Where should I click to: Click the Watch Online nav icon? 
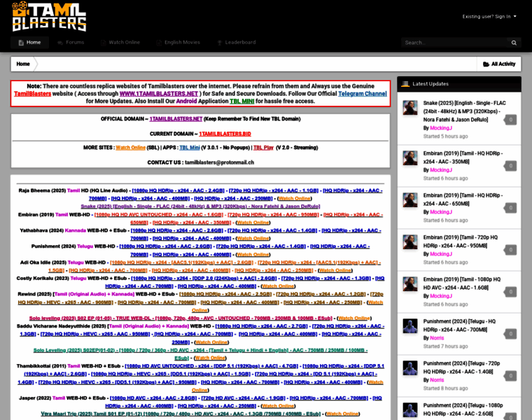click(103, 43)
